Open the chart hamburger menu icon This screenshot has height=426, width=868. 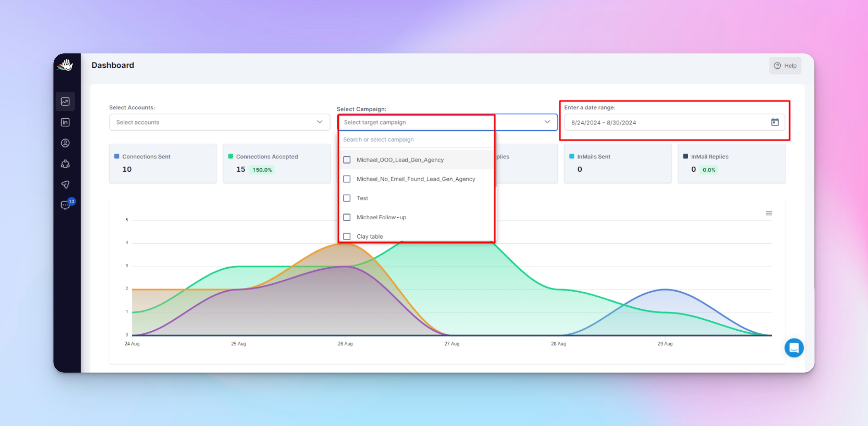769,213
